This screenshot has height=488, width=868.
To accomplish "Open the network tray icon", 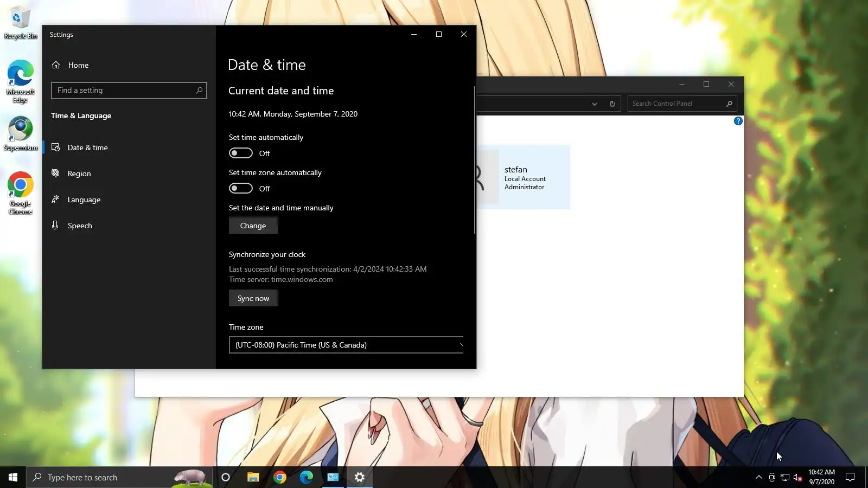I will click(x=785, y=478).
